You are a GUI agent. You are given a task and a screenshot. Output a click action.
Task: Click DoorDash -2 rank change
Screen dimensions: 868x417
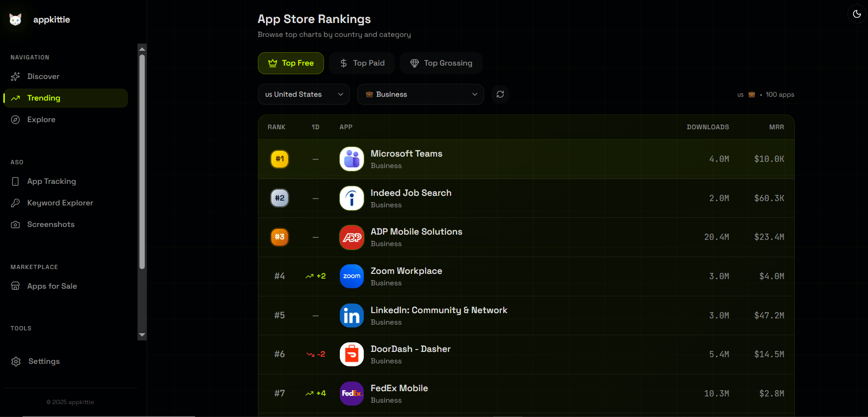coord(315,354)
